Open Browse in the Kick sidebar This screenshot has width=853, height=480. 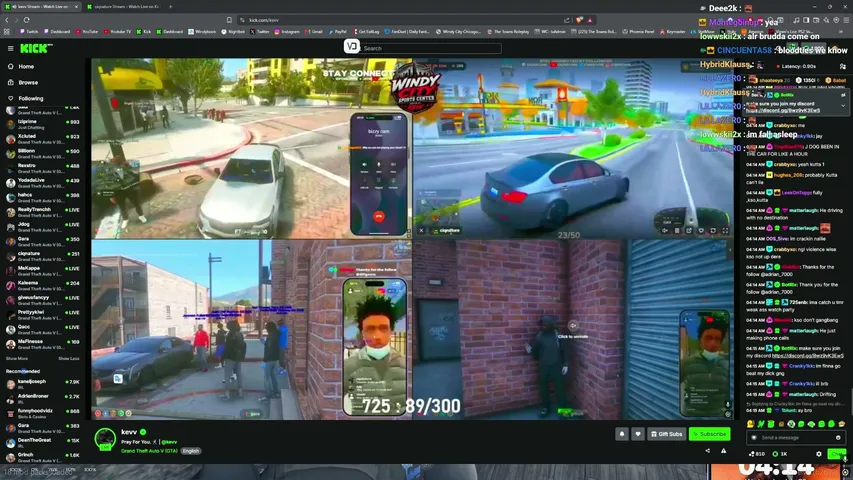point(23,82)
